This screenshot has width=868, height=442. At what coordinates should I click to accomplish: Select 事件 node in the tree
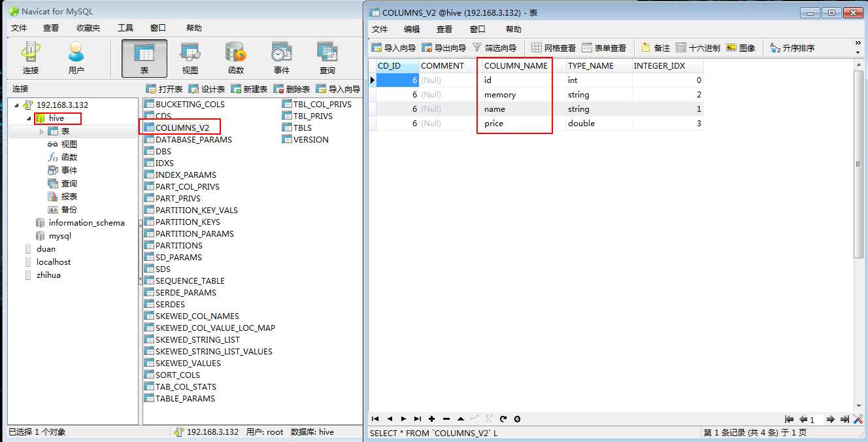click(x=69, y=171)
